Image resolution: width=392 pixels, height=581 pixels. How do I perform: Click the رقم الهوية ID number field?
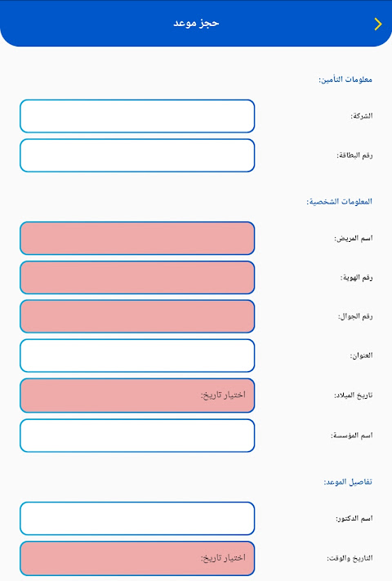coord(137,278)
